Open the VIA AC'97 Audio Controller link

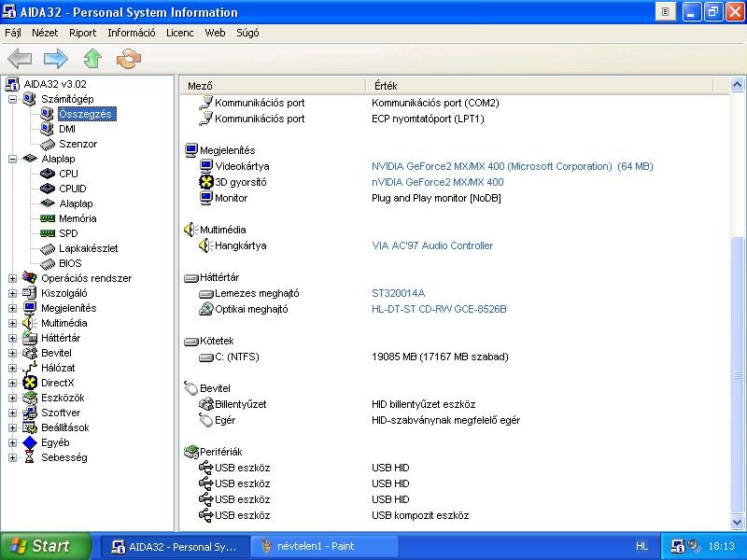432,245
